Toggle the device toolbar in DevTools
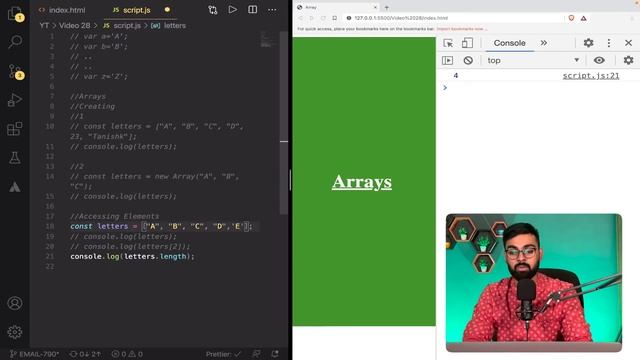 [x=467, y=43]
